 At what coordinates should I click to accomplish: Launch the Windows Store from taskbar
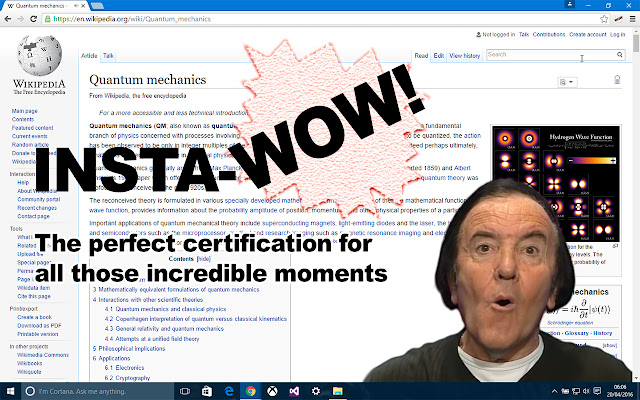tap(207, 391)
